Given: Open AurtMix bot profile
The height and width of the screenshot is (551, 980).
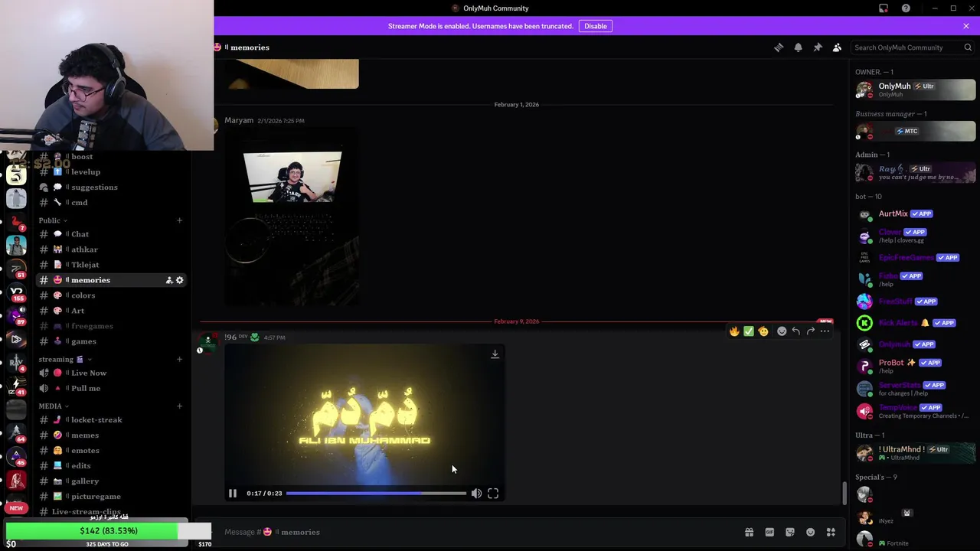Looking at the screenshot, I should (x=916, y=214).
